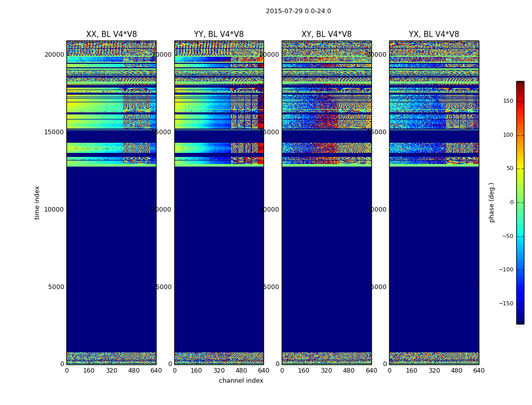Click the XY, BL V4*V8 panel title
This screenshot has width=532, height=405.
pos(326,34)
